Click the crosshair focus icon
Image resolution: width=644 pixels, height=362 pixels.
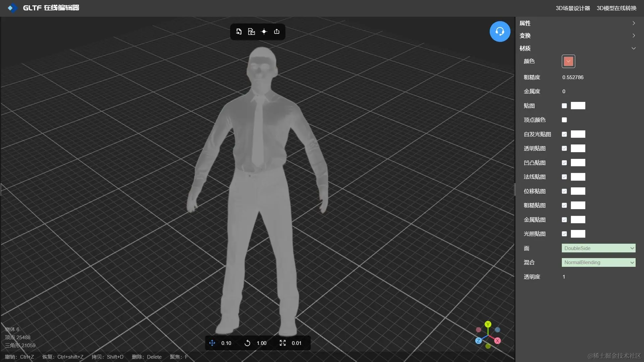[x=264, y=32]
